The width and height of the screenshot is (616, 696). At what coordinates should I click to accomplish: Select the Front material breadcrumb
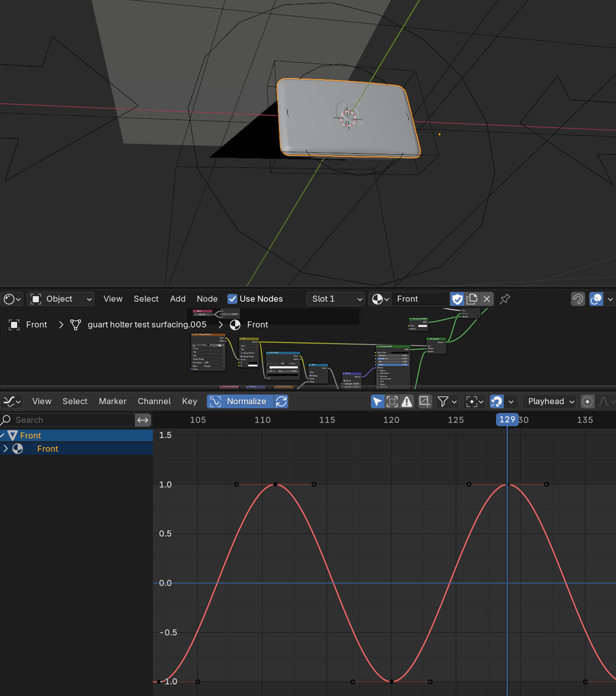249,325
